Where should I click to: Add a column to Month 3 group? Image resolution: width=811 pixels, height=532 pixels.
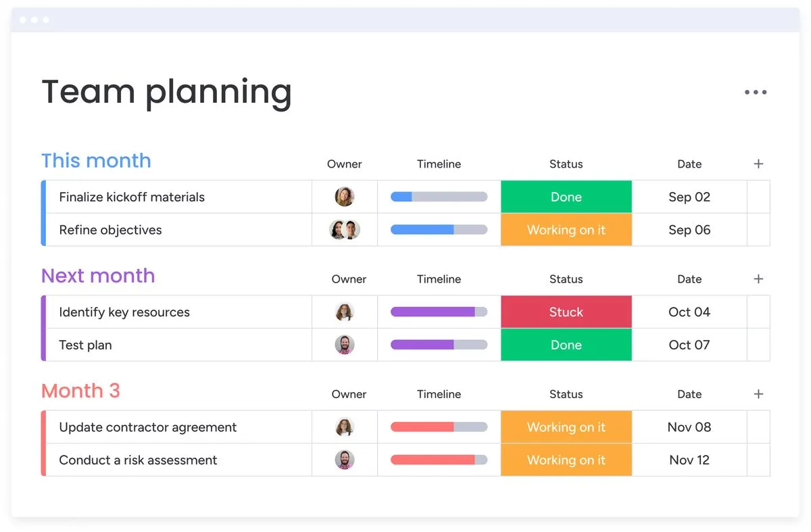pos(758,393)
